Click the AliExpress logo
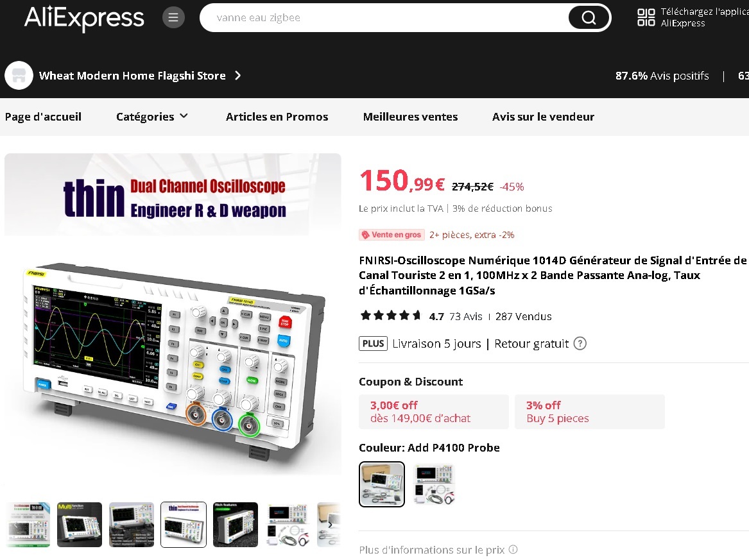749x560 pixels. click(84, 18)
